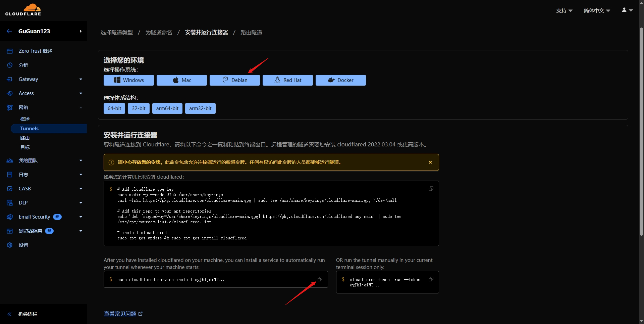The image size is (644, 324).
Task: Select Windows as operating system
Action: click(129, 80)
